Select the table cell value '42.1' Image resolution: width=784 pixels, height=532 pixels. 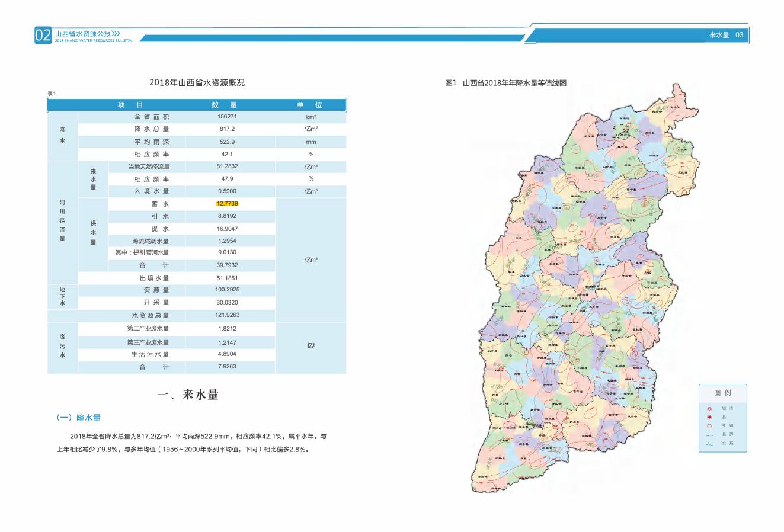(227, 154)
